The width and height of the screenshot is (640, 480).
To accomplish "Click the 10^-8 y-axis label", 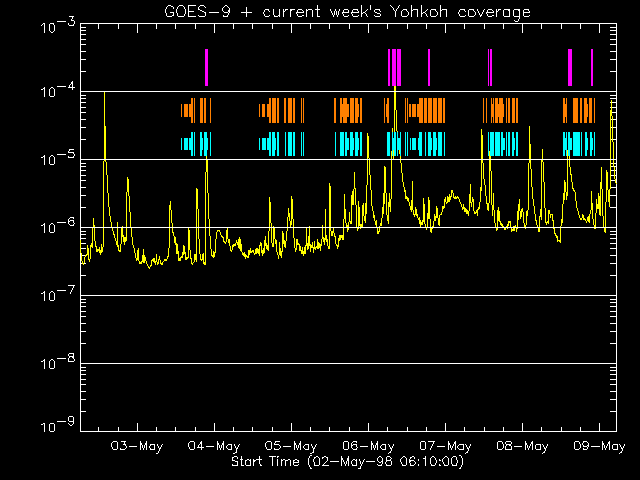I will coord(58,362).
